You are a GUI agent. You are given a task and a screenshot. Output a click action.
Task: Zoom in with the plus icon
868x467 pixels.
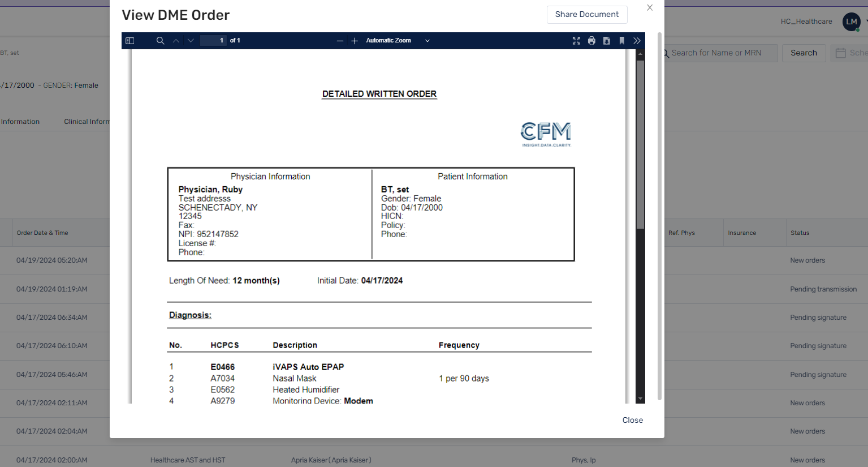355,41
